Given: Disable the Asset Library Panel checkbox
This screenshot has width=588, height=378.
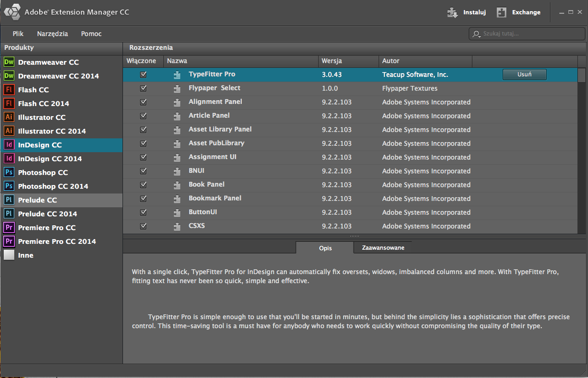Looking at the screenshot, I should (143, 130).
